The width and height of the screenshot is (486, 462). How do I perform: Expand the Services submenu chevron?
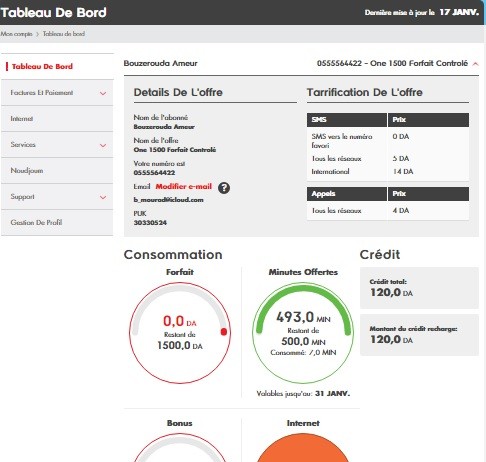tap(103, 145)
